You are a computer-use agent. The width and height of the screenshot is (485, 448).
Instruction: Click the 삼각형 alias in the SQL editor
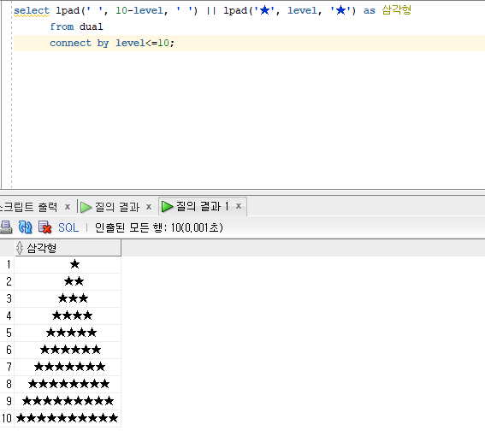(x=396, y=10)
